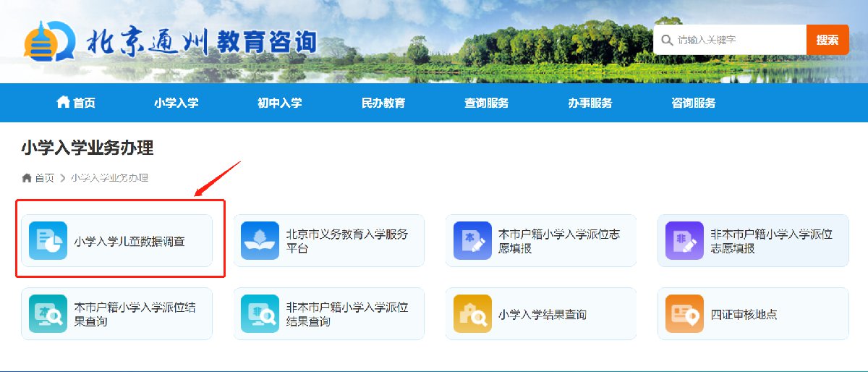Viewport: 868px width, 372px height.
Task: Open the 小学入学 menu
Action: pyautogui.click(x=176, y=103)
